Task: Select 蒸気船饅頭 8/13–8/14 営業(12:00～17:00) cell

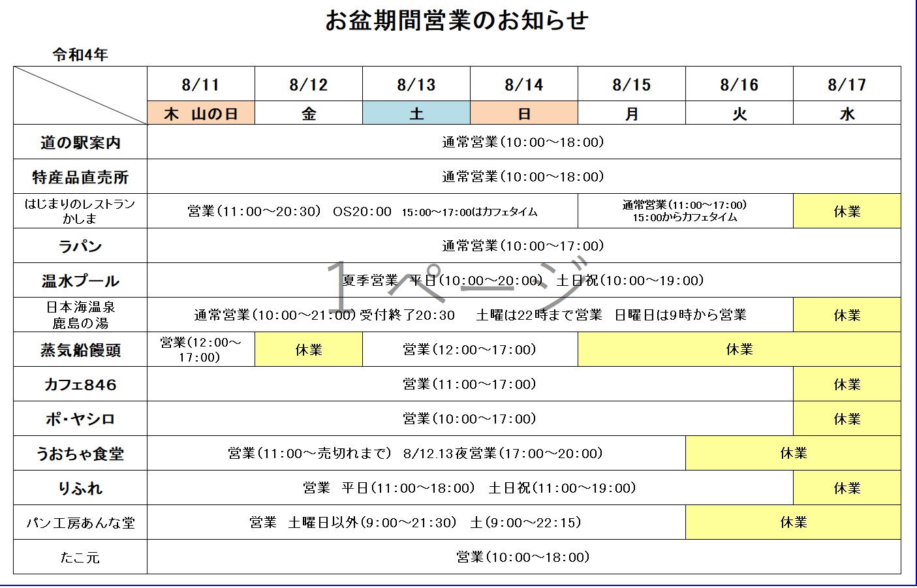Action: (470, 350)
